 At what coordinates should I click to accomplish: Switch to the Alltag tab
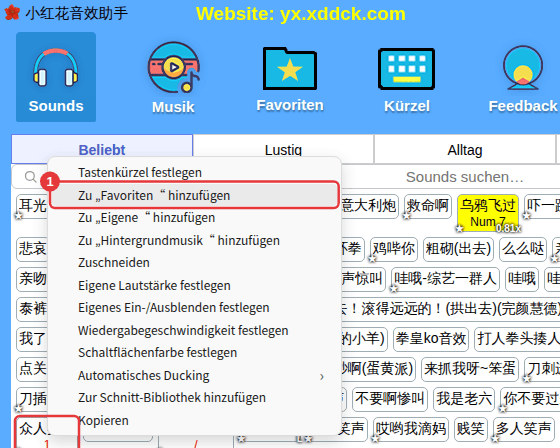(465, 150)
